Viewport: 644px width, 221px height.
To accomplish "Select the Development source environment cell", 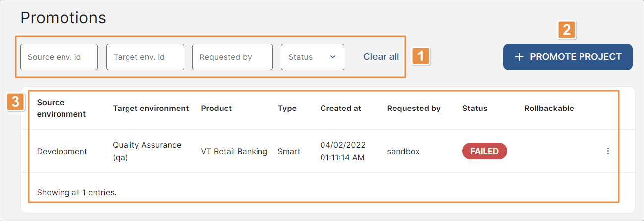I will click(x=62, y=151).
